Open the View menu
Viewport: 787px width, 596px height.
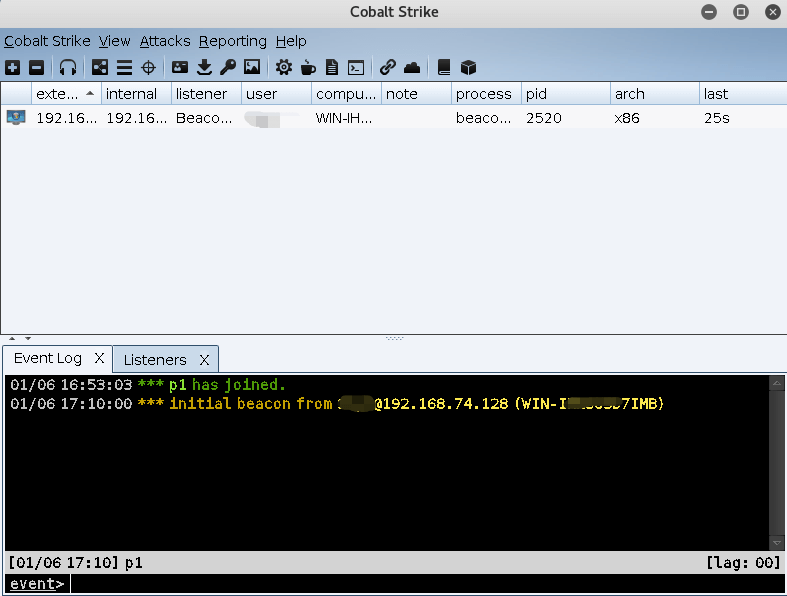pyautogui.click(x=114, y=41)
